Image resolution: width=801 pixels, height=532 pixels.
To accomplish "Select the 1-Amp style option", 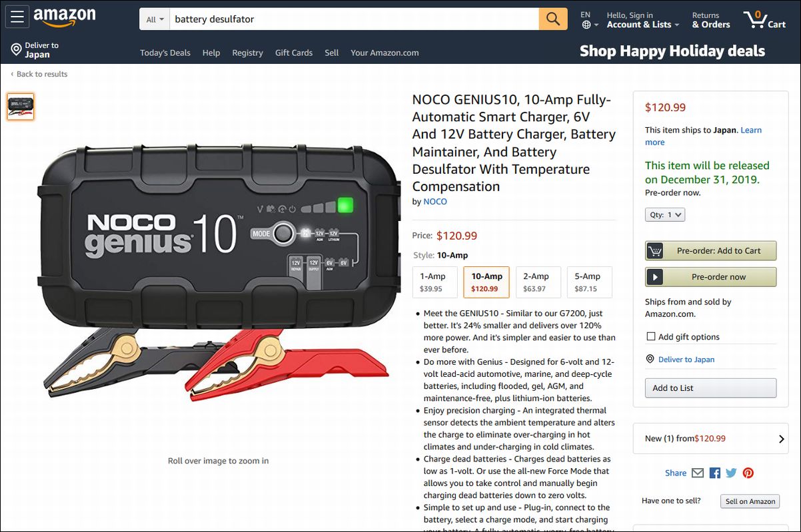I will 432,282.
